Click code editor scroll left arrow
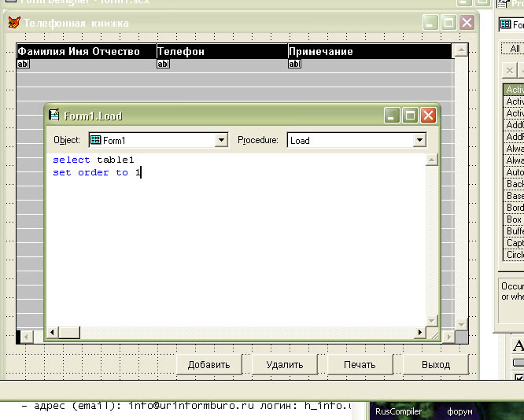 coord(52,332)
